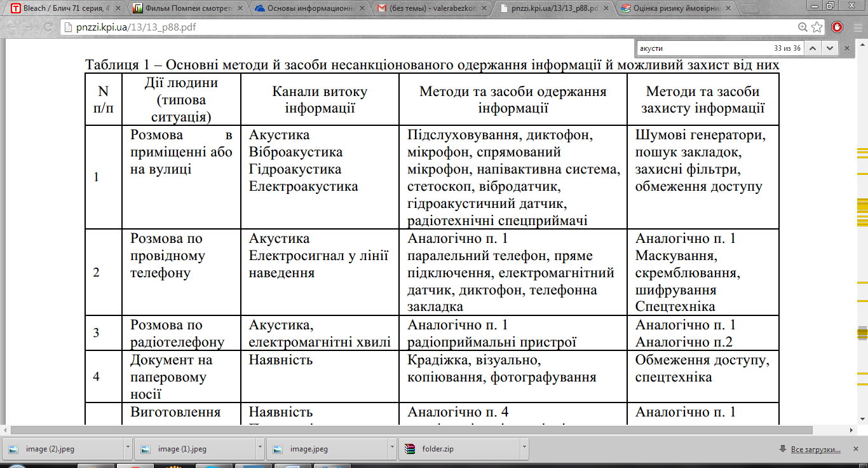Close the Gmail (без темы) tab

click(484, 9)
